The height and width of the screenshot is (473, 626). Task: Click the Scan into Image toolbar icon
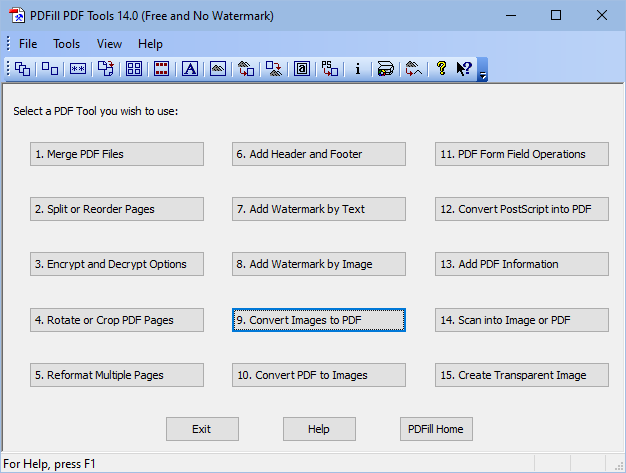[x=386, y=69]
